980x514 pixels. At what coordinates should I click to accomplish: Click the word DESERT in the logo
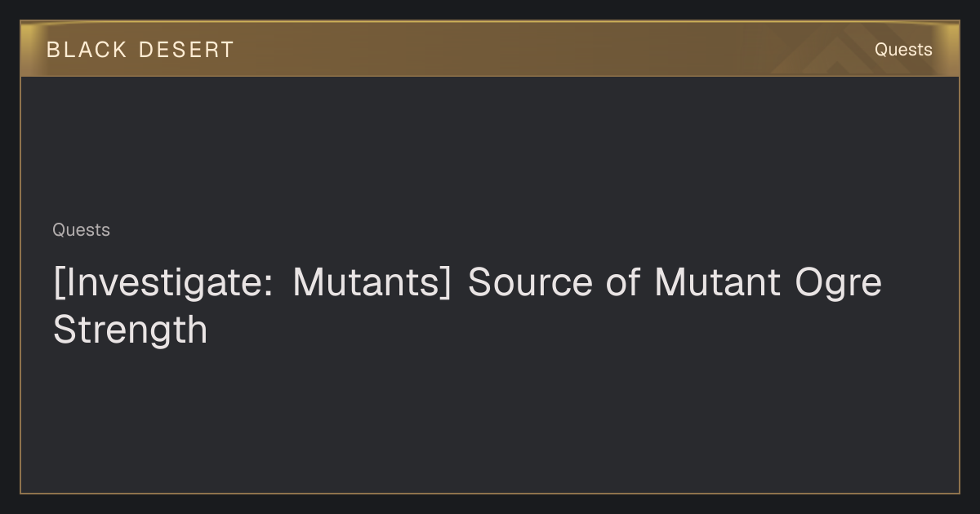coord(186,50)
